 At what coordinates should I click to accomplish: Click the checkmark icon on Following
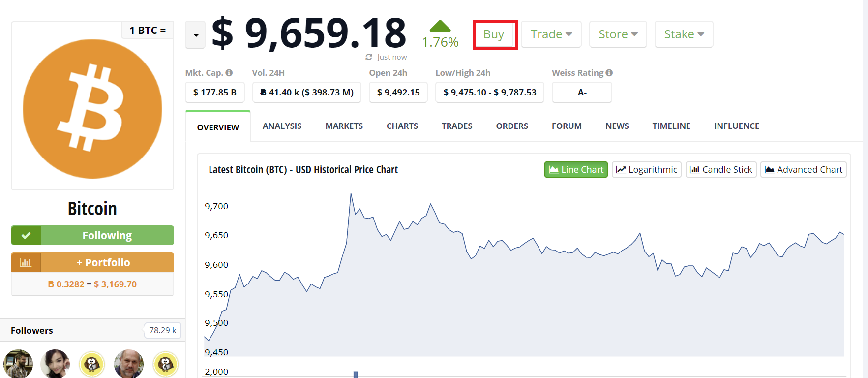(26, 235)
